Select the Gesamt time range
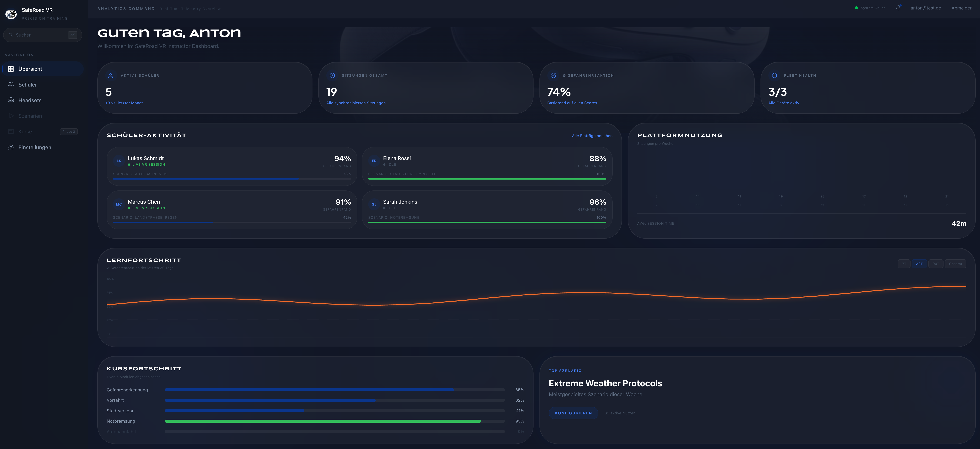Viewport: 980px width, 449px height. point(955,264)
